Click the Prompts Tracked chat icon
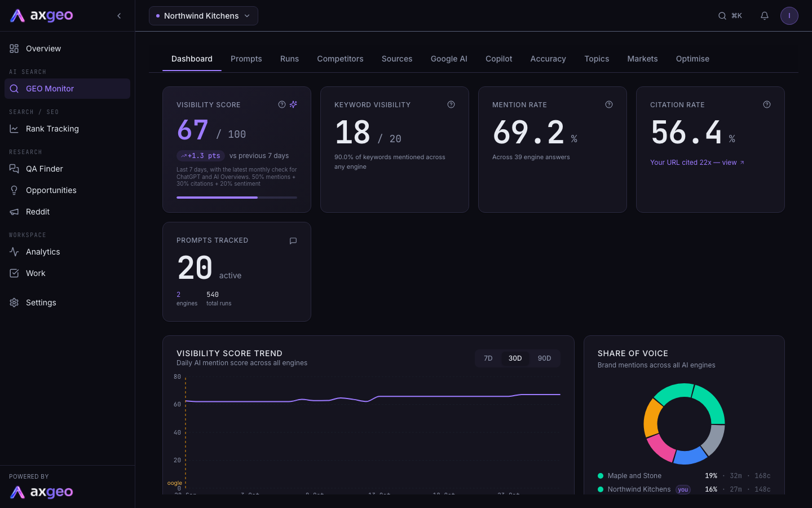 point(293,241)
